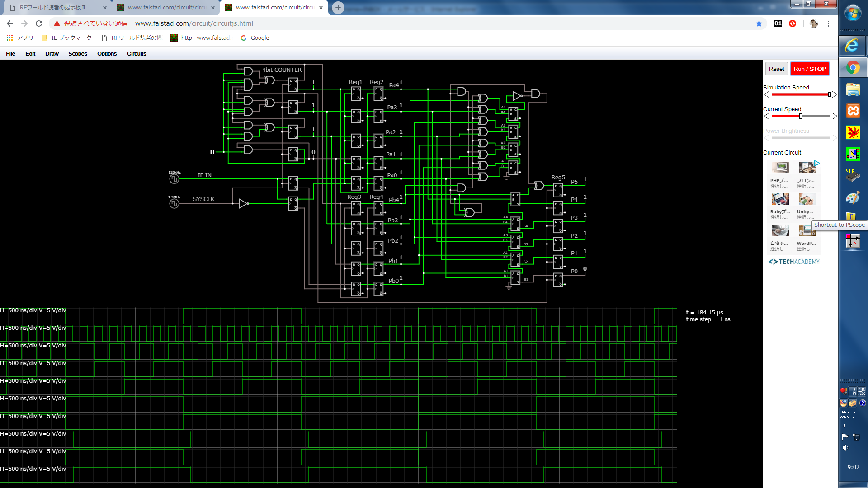Go back to the previous browser page

click(10, 23)
